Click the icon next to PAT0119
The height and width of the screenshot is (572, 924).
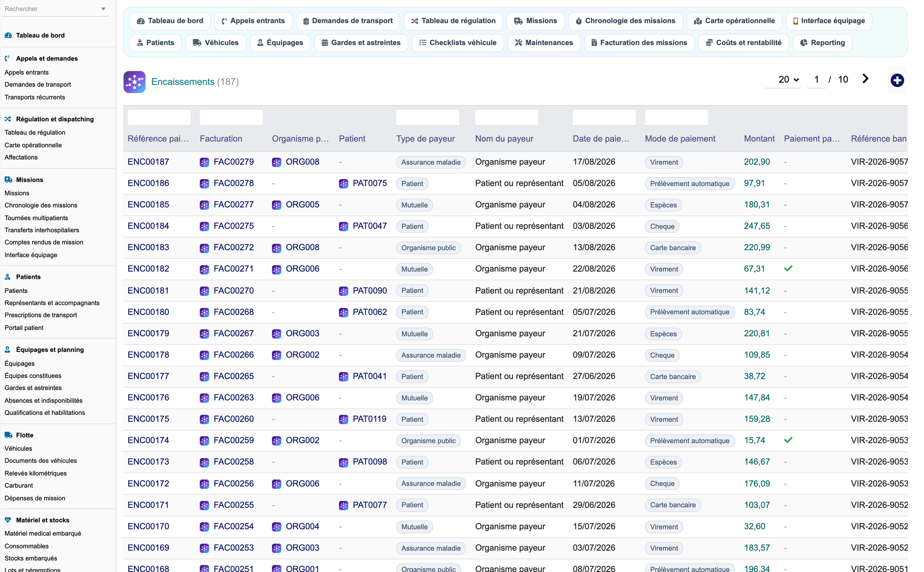click(343, 419)
